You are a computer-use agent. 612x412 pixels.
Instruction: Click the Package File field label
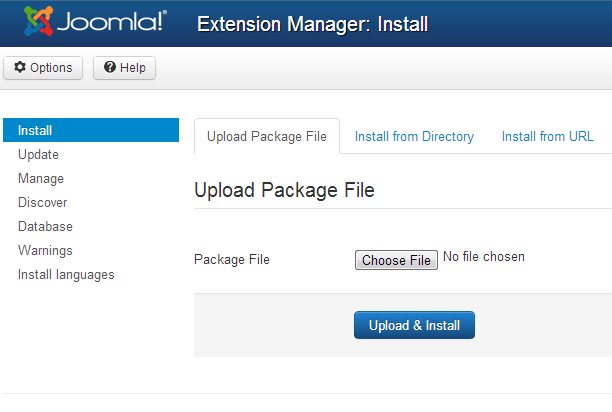(x=231, y=260)
